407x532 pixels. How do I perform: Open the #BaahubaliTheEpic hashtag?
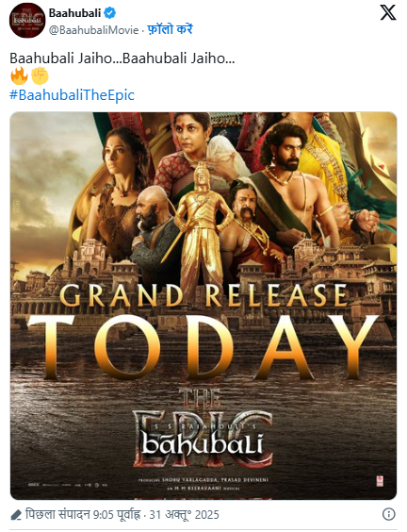(x=72, y=95)
